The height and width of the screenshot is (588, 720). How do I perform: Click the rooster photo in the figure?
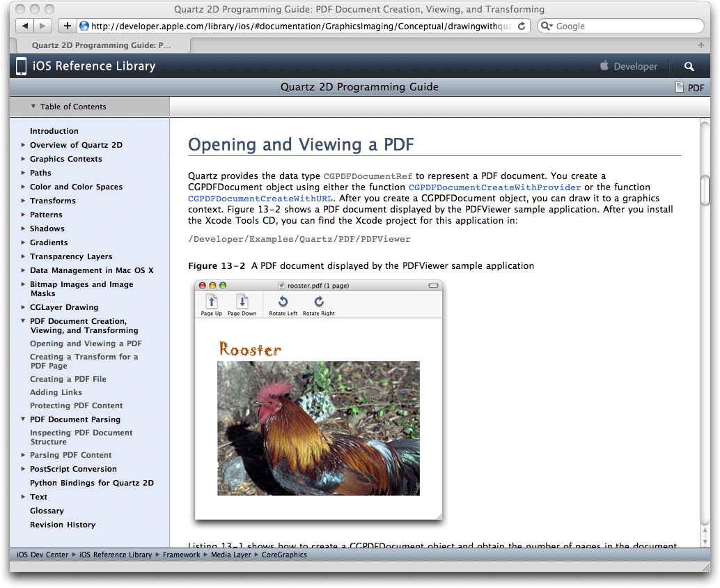[318, 428]
